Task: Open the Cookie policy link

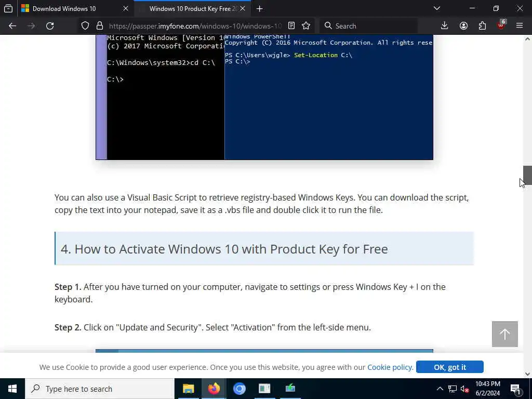Action: 390,367
